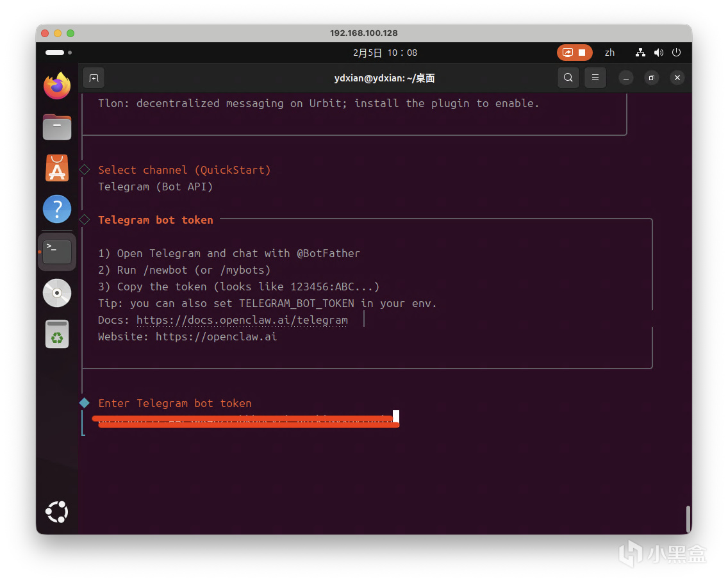This screenshot has width=728, height=582.
Task: Close the remote viewer window (red button)
Action: (x=45, y=33)
